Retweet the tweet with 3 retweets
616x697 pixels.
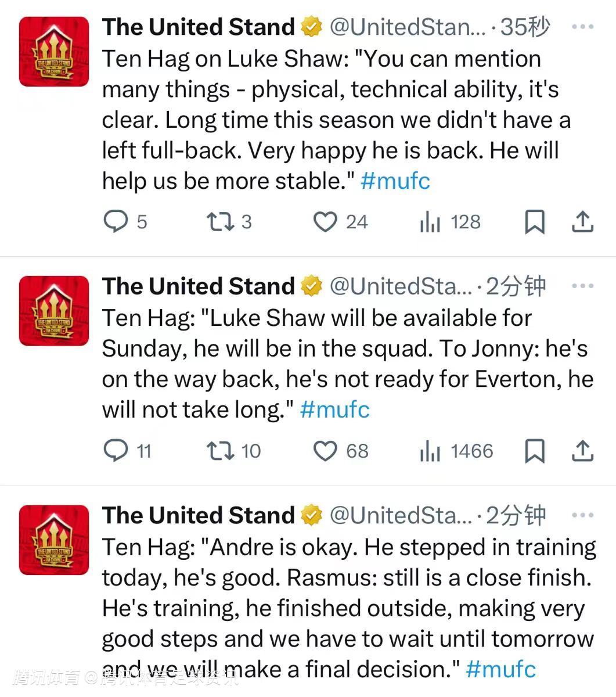click(220, 222)
